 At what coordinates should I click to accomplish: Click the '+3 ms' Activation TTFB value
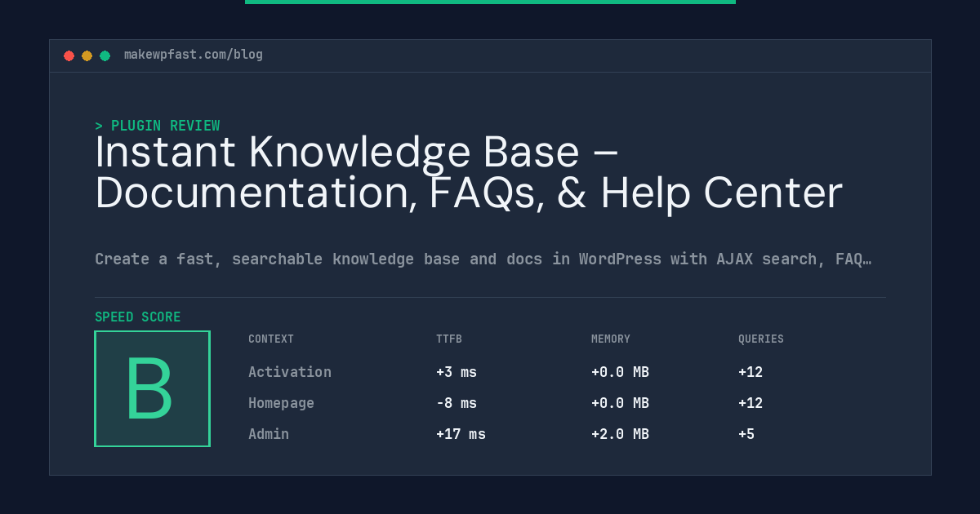457,372
